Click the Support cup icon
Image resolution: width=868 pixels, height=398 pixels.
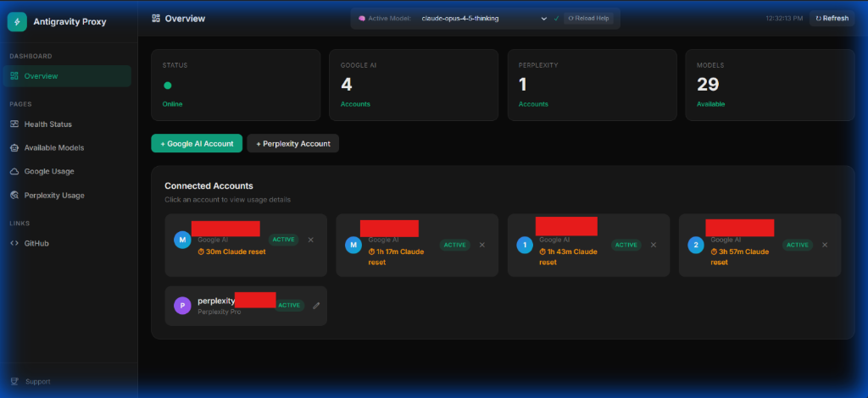tap(14, 381)
